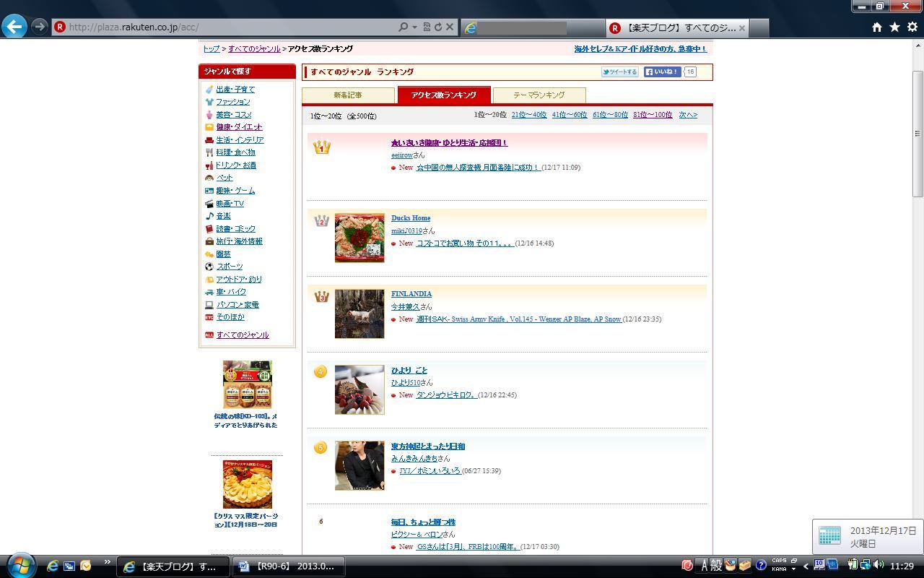Open the Ducks Home blog thumbnail
This screenshot has height=578, width=924.
click(x=359, y=238)
